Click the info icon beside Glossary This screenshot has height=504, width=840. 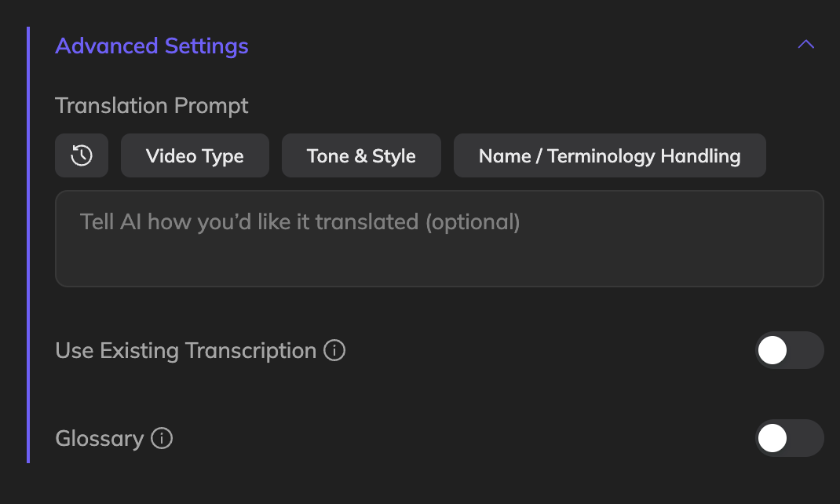[x=162, y=438]
